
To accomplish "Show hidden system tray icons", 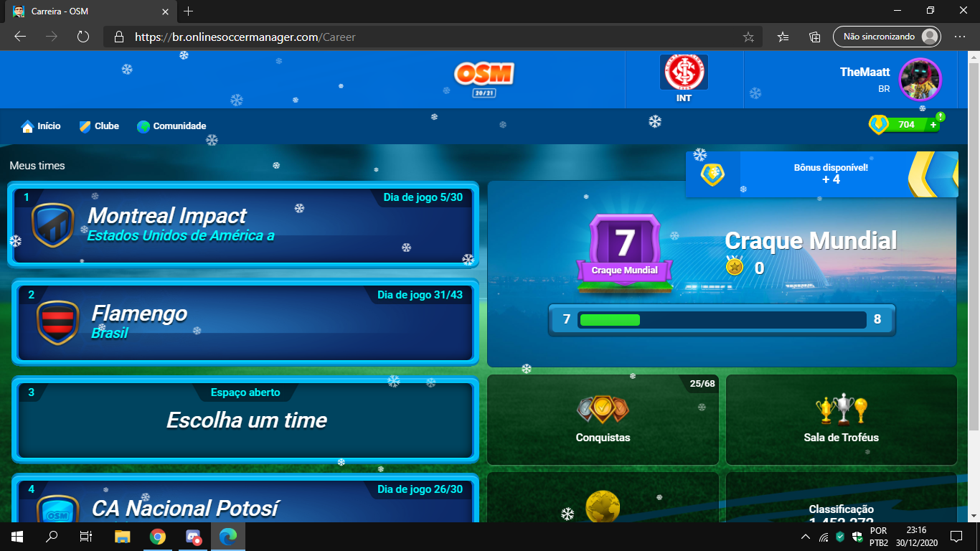I will point(806,537).
